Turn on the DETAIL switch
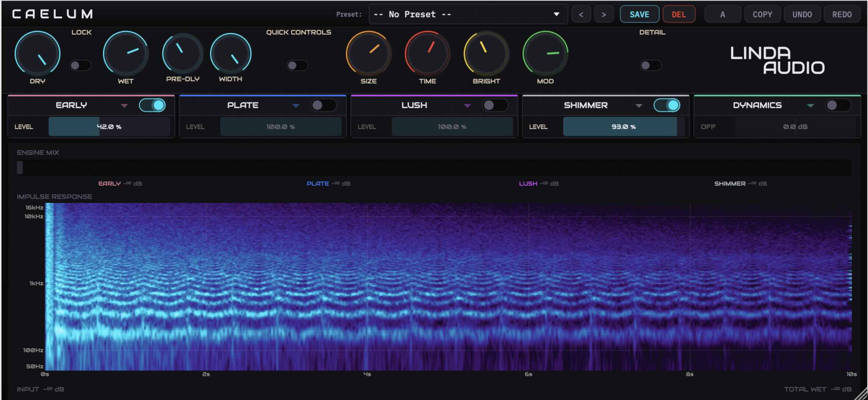Screen dimensions: 868x400 coord(651,65)
